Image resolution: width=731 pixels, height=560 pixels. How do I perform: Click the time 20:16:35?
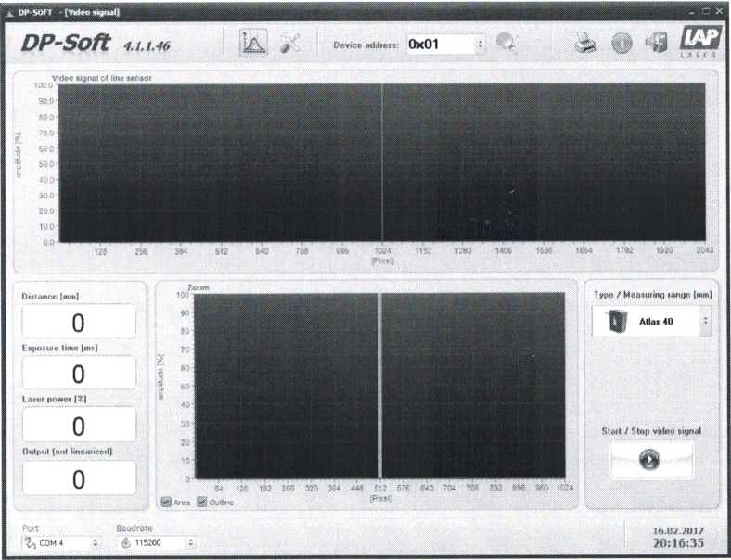pos(678,543)
